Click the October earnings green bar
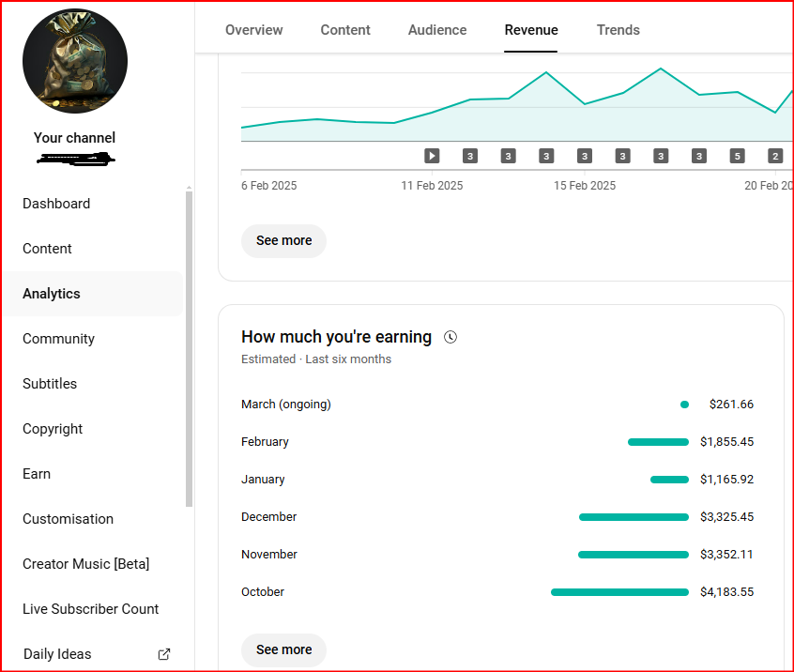The image size is (794, 672). click(x=619, y=592)
